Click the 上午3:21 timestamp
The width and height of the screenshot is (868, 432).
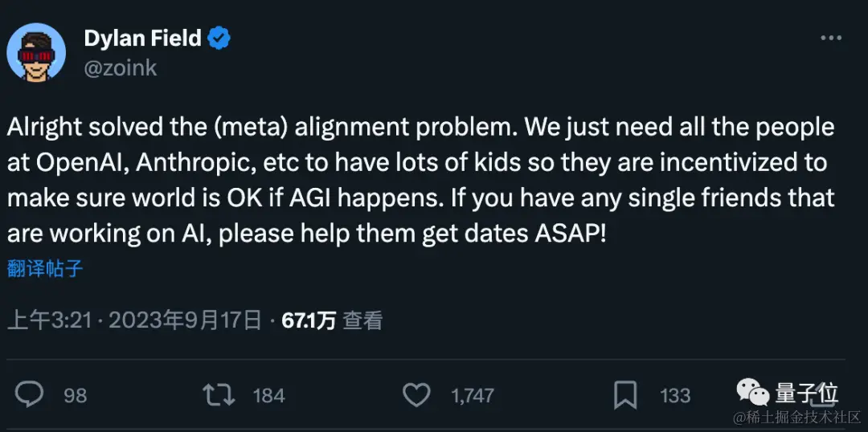point(50,321)
